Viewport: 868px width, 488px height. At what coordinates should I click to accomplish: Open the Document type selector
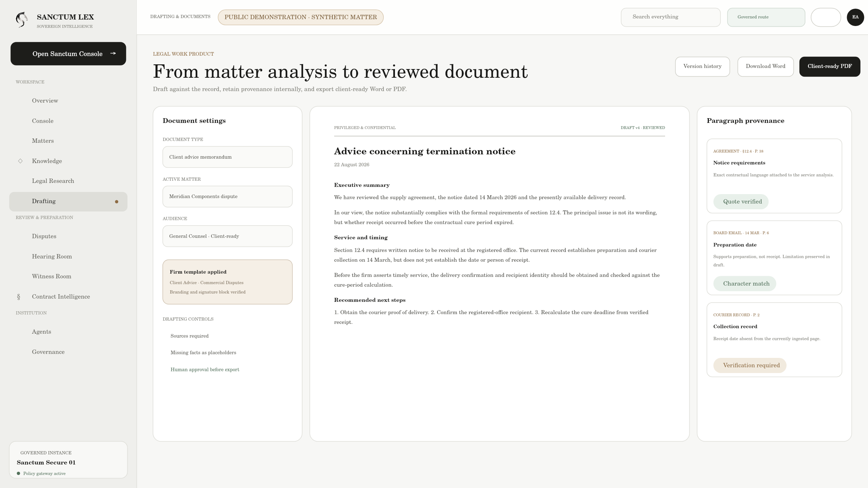227,157
